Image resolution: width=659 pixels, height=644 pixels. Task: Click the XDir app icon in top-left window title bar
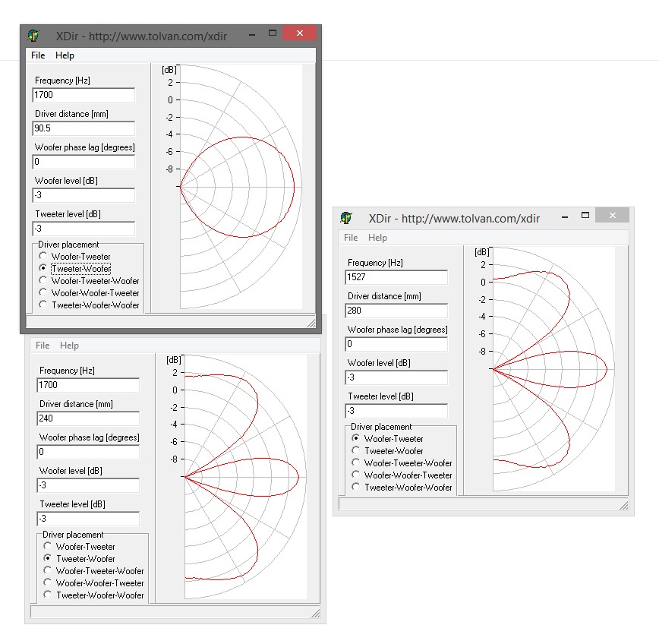pos(33,36)
